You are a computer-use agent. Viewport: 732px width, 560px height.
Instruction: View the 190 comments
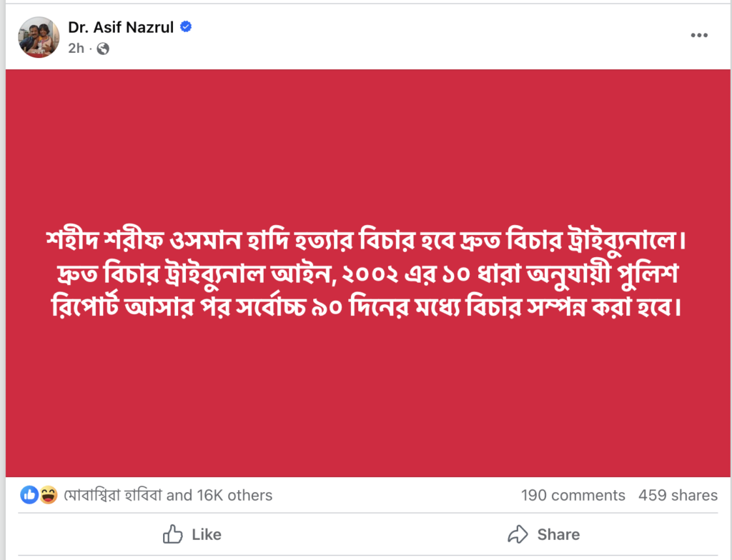coord(573,495)
